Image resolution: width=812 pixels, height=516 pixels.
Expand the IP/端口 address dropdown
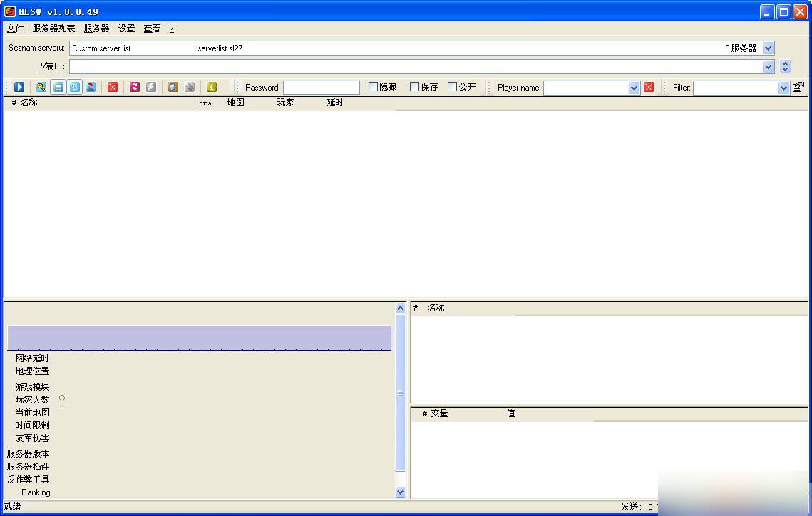point(768,67)
